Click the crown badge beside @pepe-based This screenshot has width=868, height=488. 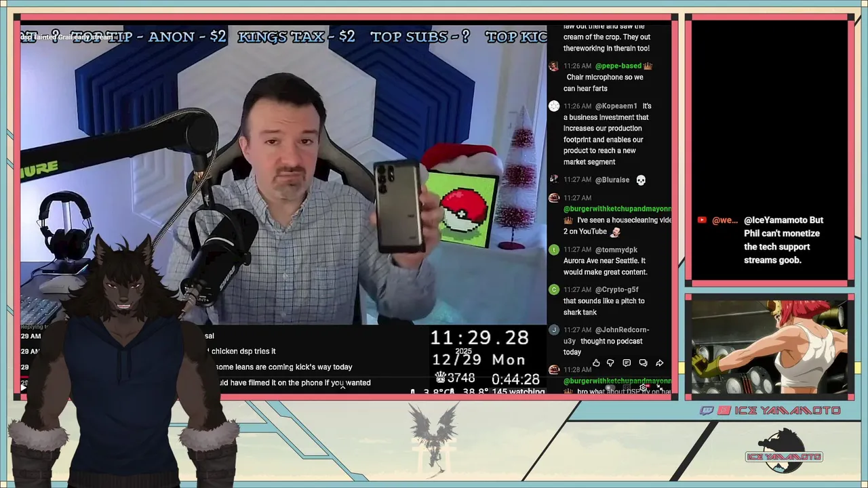(648, 66)
